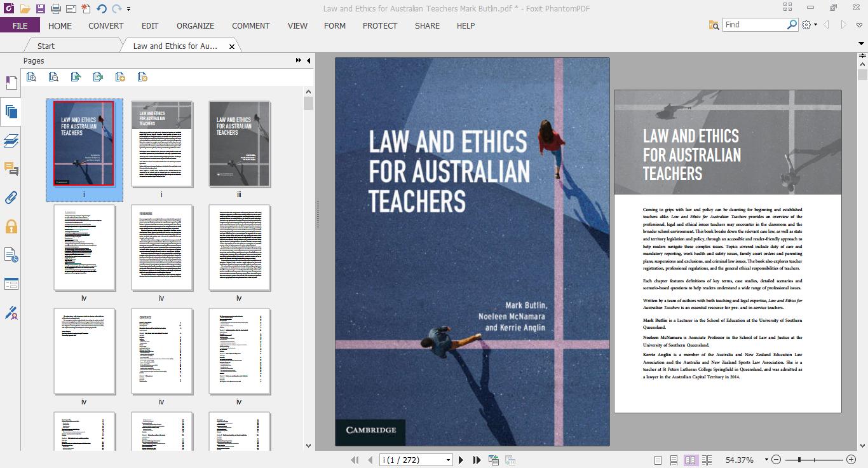Viewport: 868px width, 468px height.
Task: Open the Attachments paperclip panel
Action: (x=11, y=198)
